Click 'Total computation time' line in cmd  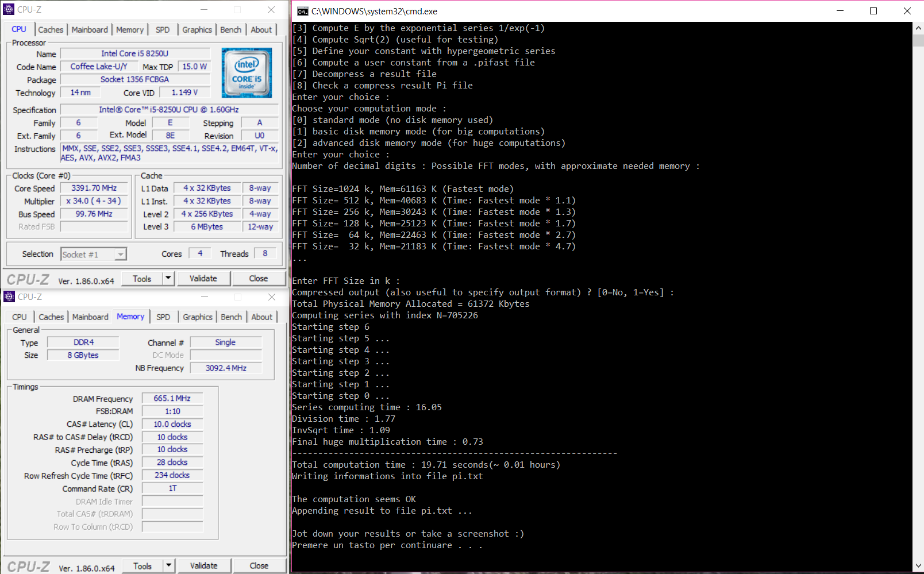[x=426, y=465]
